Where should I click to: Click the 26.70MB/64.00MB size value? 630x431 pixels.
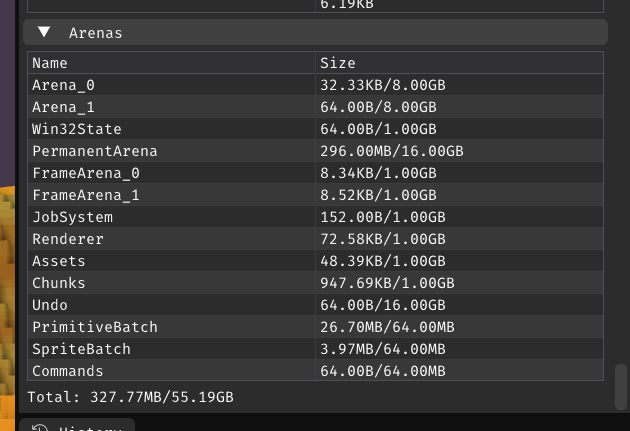pos(387,327)
